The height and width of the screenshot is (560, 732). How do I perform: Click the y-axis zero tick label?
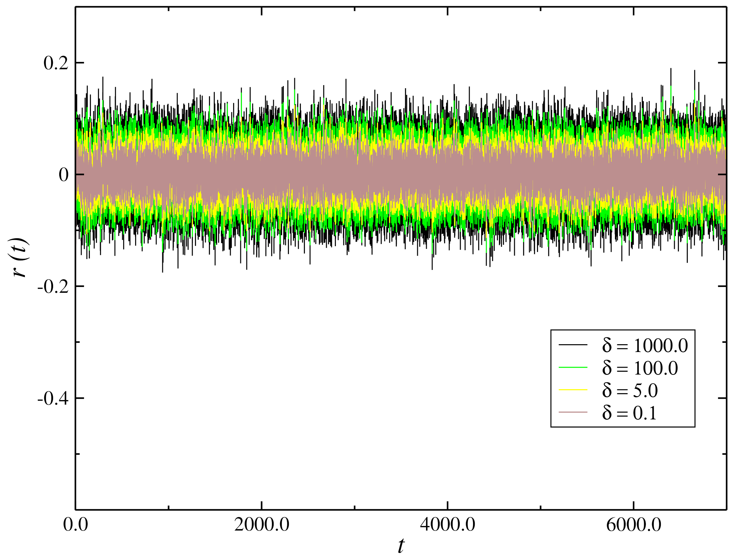click(x=64, y=175)
